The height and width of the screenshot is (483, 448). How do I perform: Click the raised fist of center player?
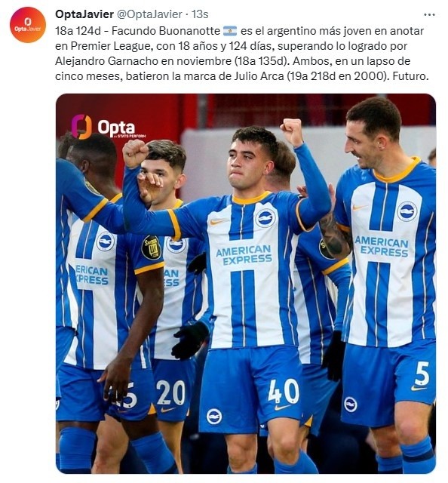click(x=292, y=131)
